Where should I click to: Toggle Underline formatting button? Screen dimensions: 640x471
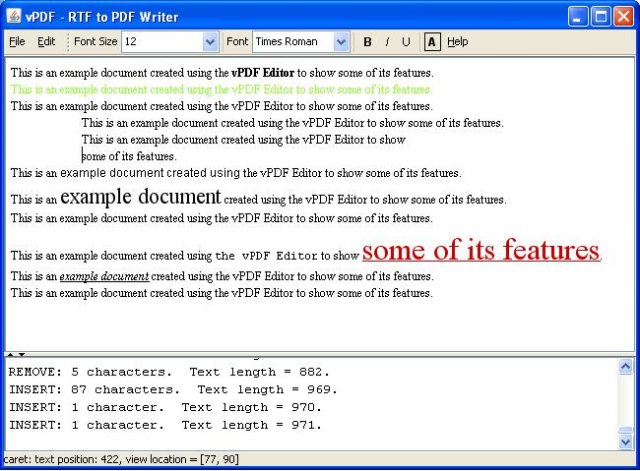pos(405,42)
